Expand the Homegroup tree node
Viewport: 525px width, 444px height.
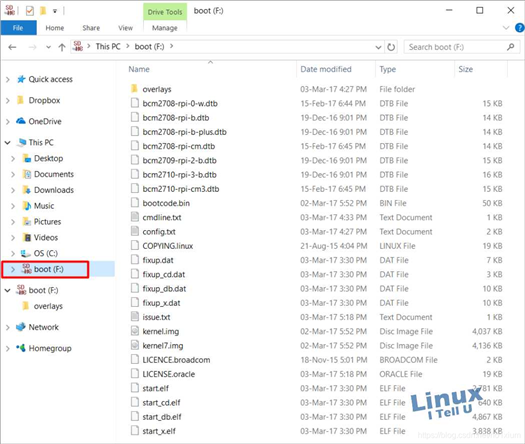[8, 349]
